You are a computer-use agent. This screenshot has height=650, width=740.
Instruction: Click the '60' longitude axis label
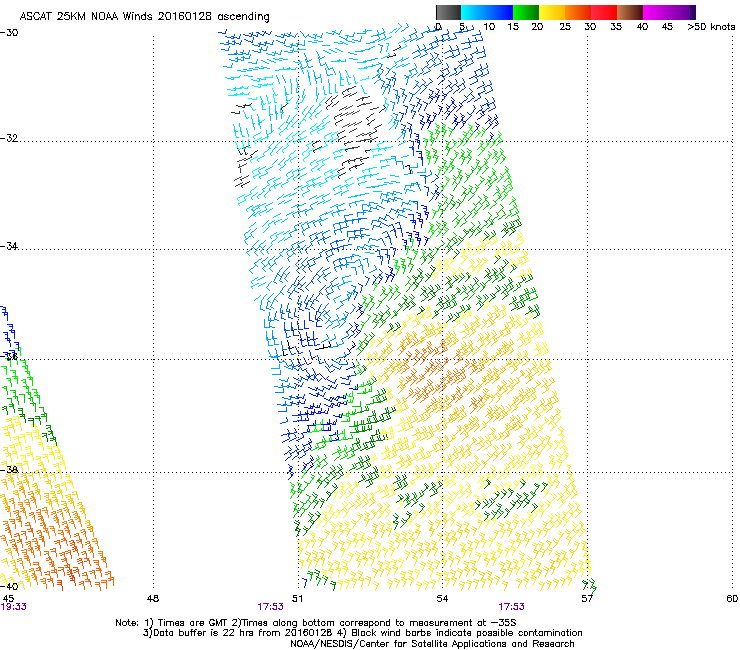(x=732, y=599)
